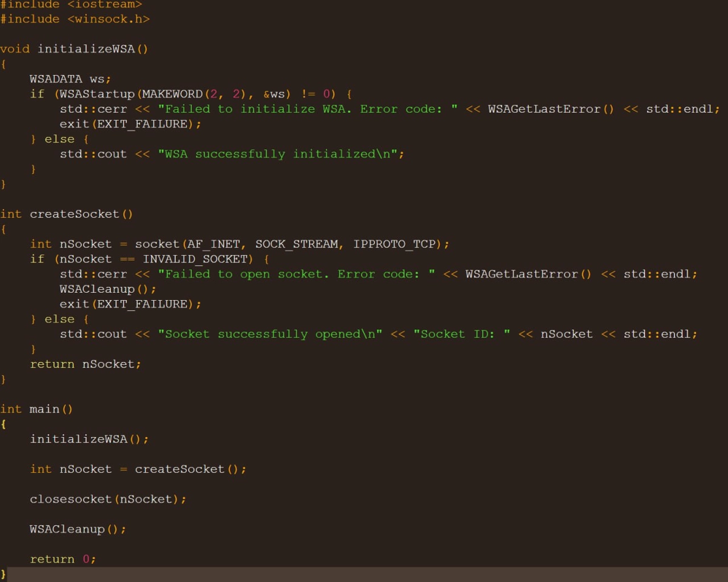Viewport: 728px width, 582px height.
Task: Click 'int main()' function definition
Action: coord(36,409)
